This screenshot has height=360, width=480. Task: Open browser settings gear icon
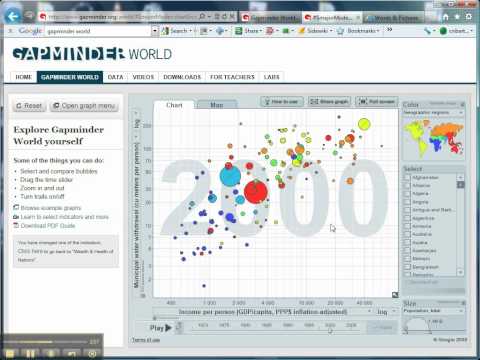click(469, 17)
